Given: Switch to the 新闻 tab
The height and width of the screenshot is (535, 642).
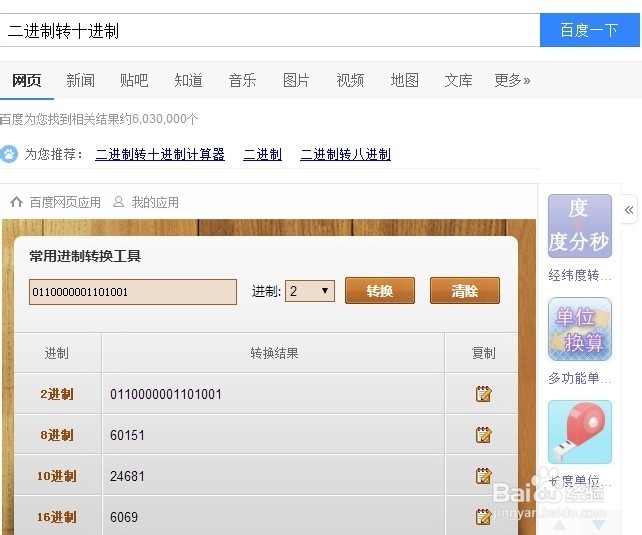Looking at the screenshot, I should coord(80,80).
